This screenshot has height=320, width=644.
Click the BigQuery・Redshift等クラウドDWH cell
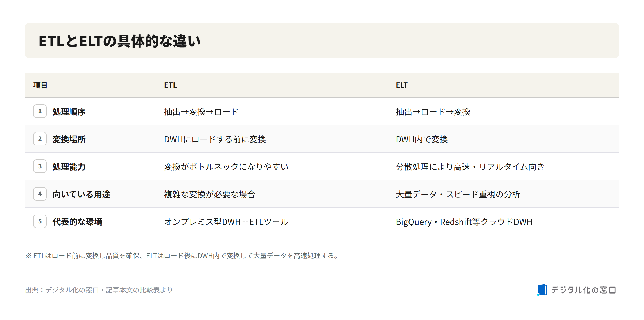tap(464, 222)
